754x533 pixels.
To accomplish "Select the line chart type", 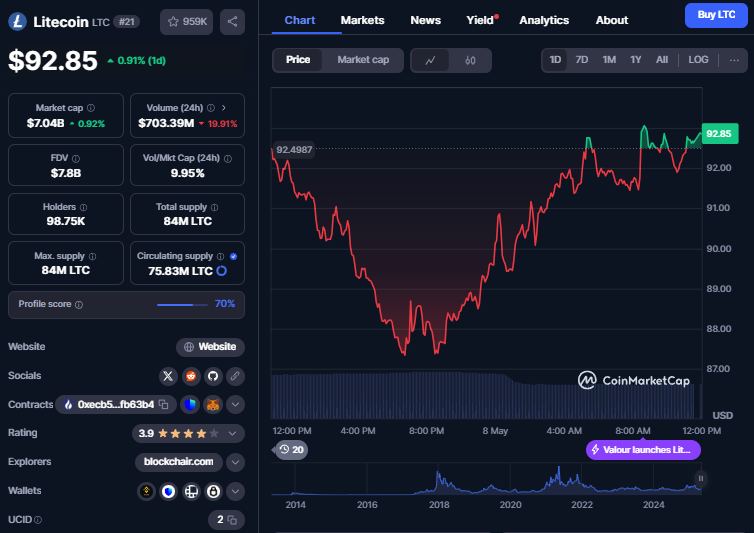I will (x=430, y=61).
